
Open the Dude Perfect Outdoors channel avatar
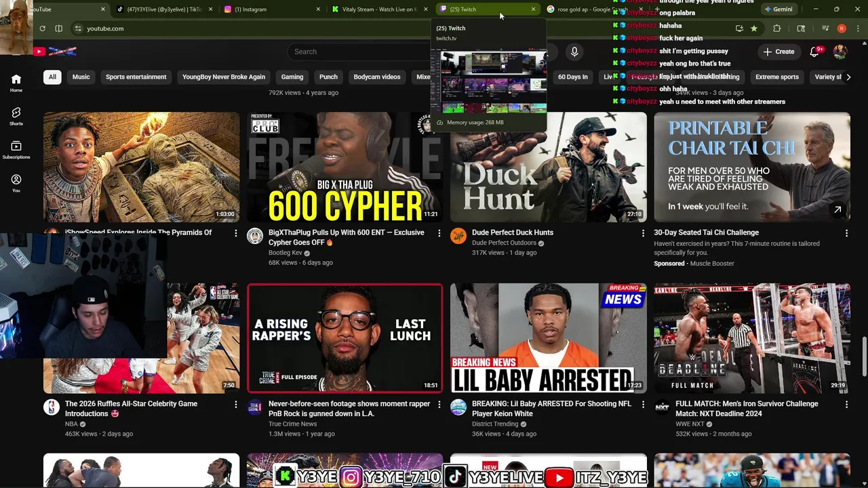[x=458, y=236]
